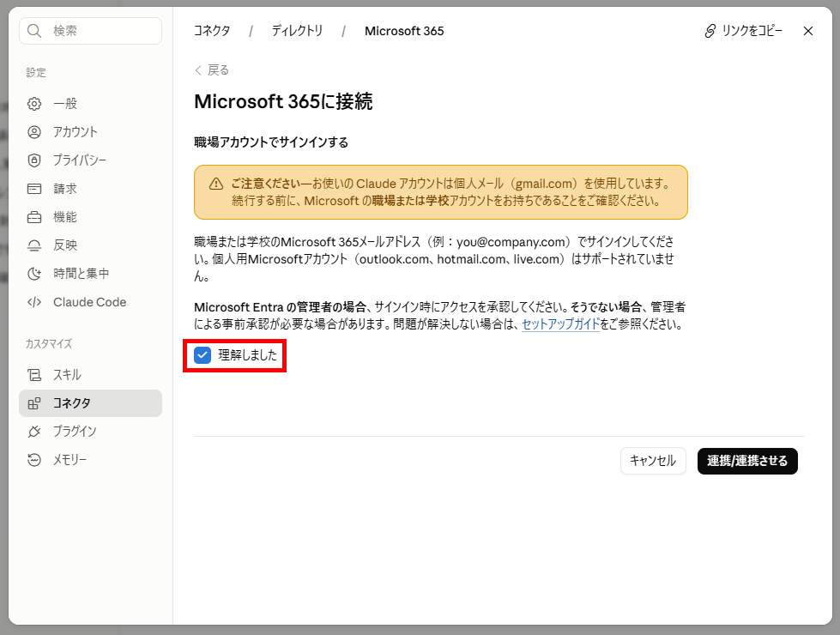
Task: Click 職場アカウントでサインインする heading
Action: pyautogui.click(x=271, y=142)
